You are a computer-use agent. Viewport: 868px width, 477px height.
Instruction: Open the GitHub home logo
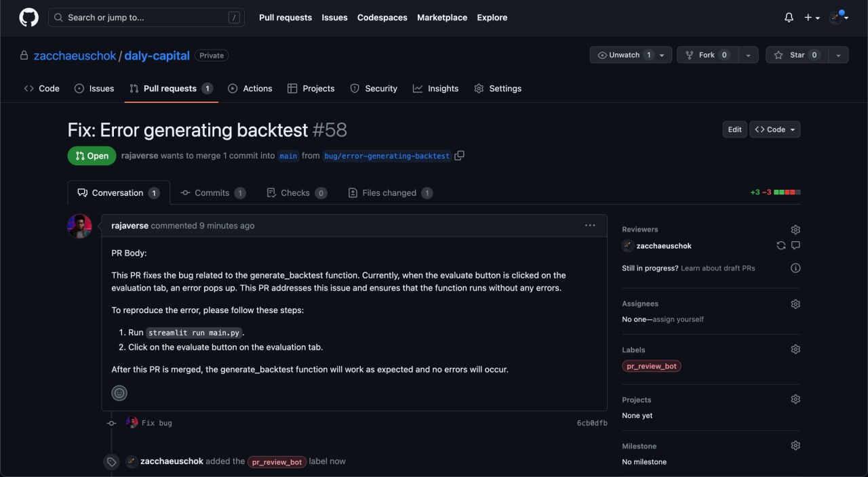[x=28, y=18]
